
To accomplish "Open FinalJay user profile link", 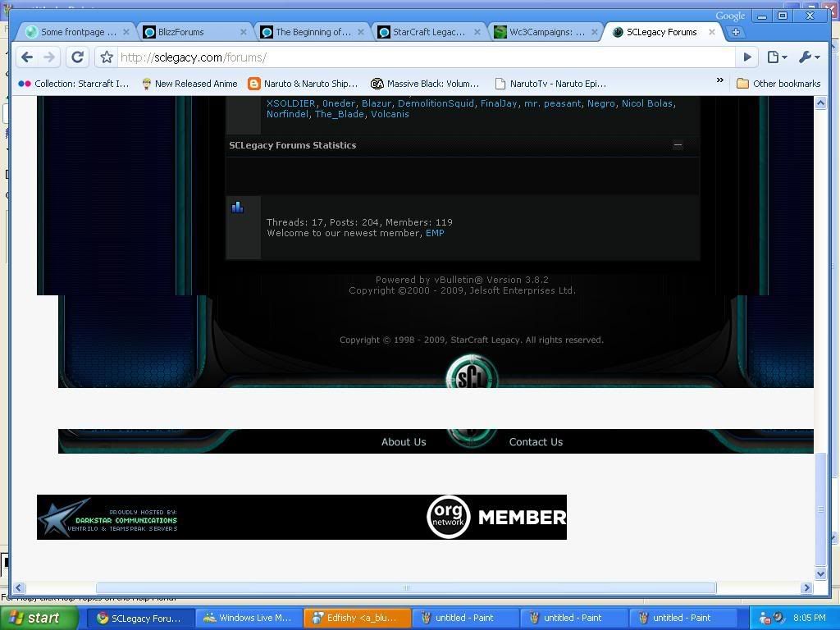I will pos(499,103).
